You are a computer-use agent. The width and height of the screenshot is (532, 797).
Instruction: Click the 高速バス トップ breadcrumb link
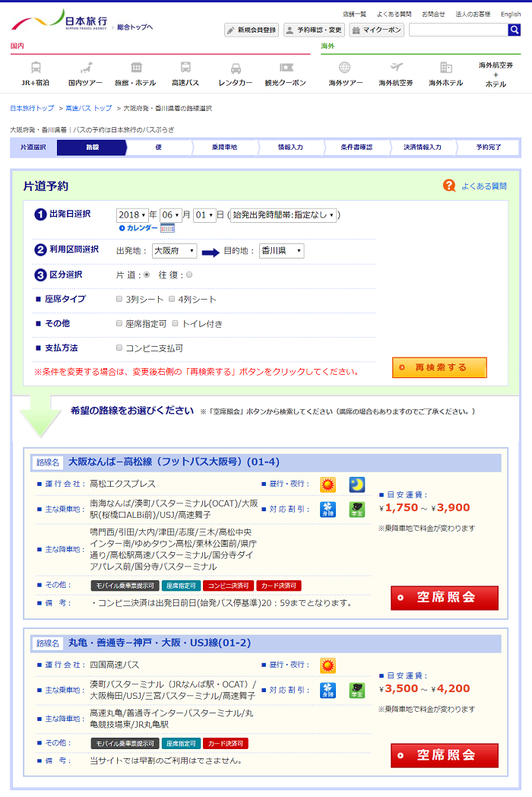tap(88, 109)
